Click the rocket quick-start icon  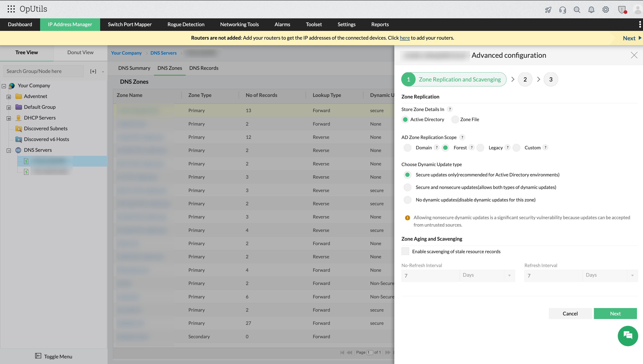tap(548, 10)
